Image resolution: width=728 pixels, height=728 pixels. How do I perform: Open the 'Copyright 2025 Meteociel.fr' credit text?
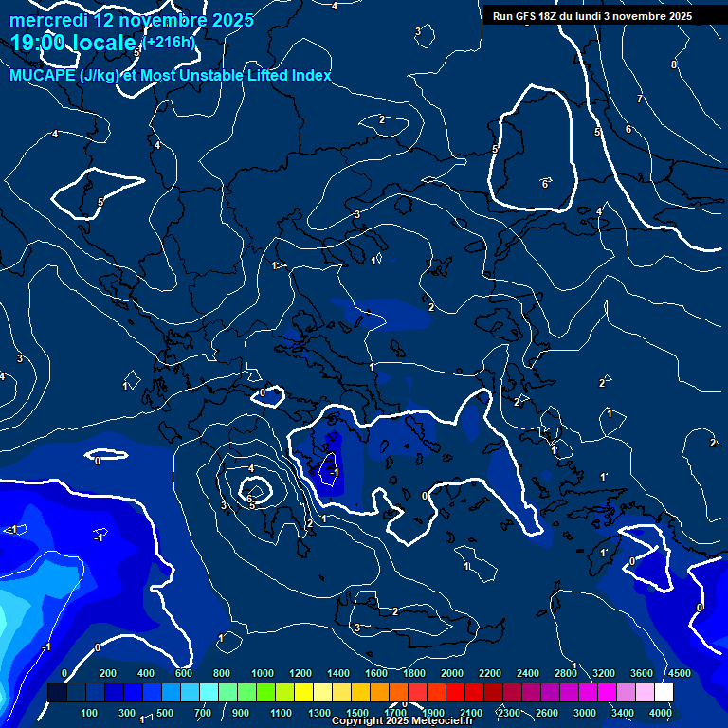click(403, 720)
